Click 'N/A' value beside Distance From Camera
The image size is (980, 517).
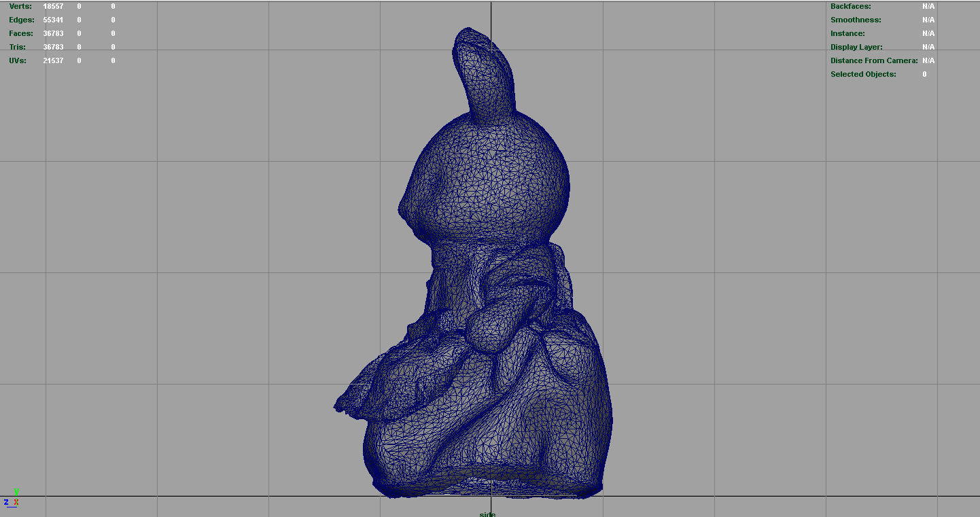(928, 60)
